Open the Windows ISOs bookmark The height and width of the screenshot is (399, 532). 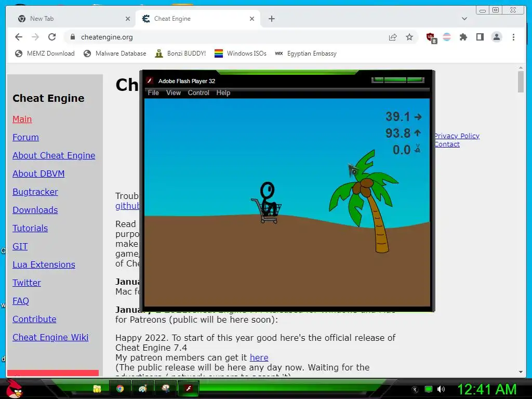tap(241, 54)
